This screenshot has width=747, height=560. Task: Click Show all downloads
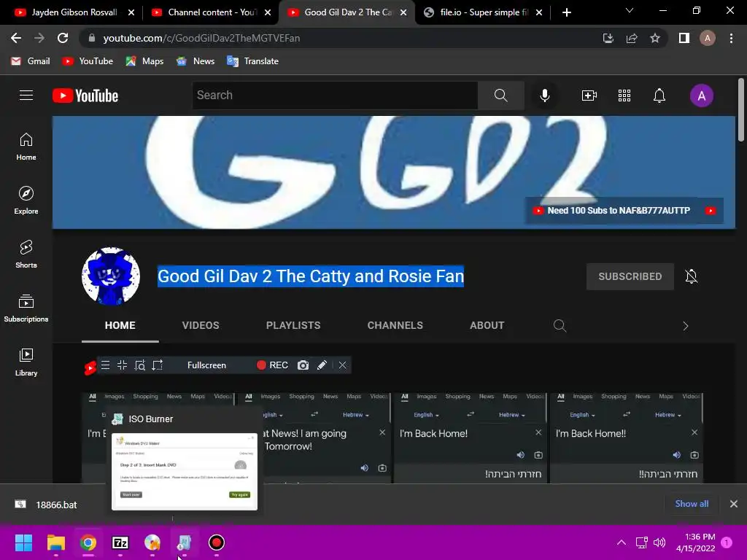point(692,504)
